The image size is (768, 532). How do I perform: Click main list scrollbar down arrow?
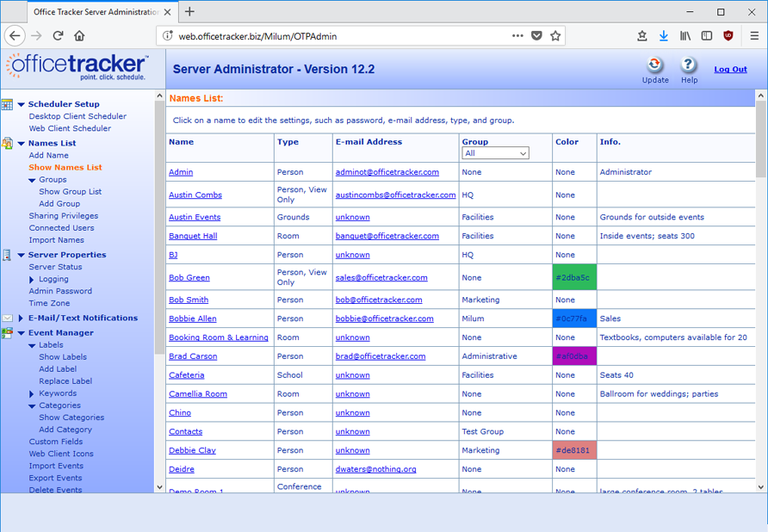[x=760, y=487]
